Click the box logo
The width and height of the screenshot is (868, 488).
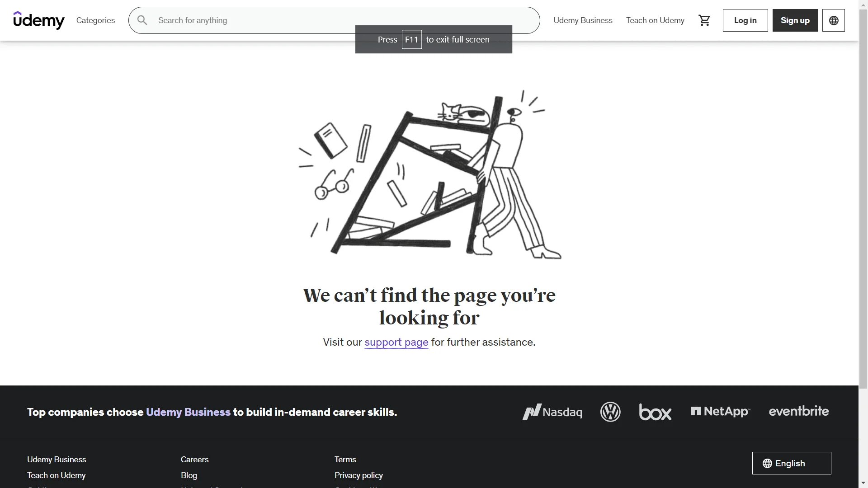pos(655,412)
